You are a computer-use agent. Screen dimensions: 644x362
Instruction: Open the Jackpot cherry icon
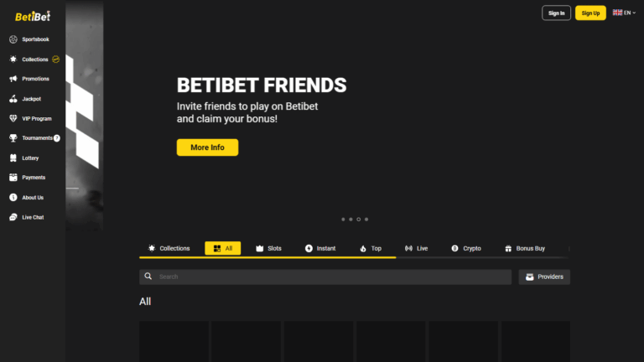[13, 99]
